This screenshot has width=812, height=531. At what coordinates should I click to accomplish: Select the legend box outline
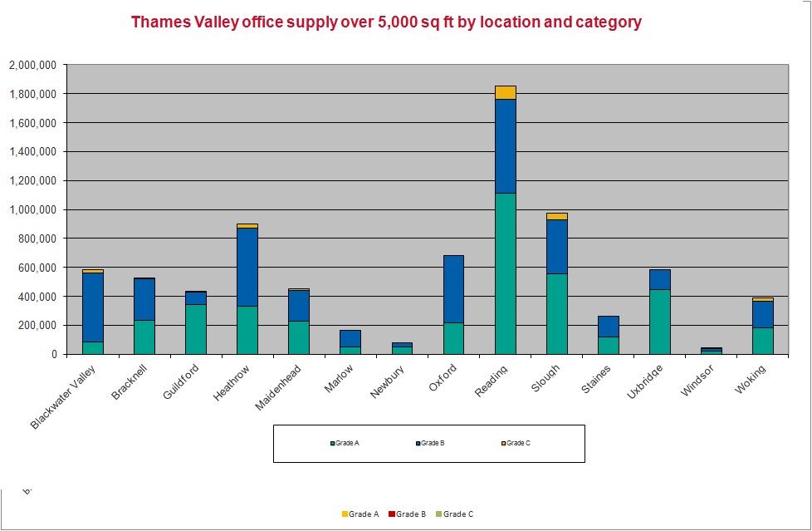430,426
